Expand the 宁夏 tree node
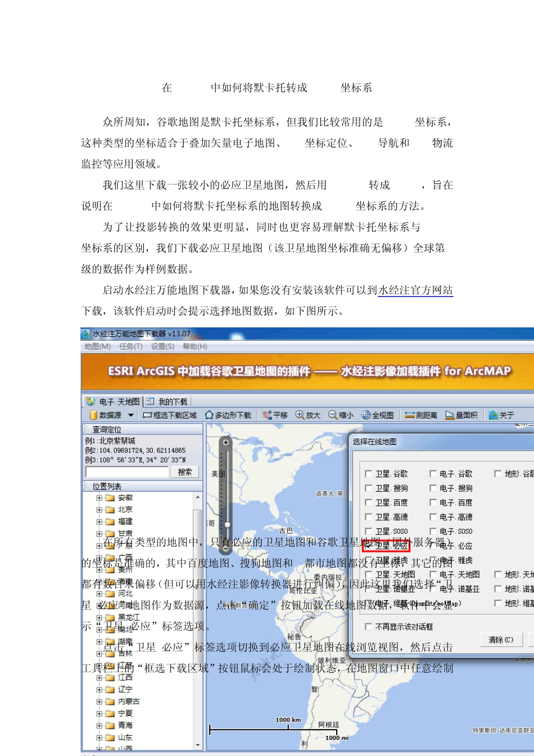This screenshot has height=756, width=534. (99, 713)
